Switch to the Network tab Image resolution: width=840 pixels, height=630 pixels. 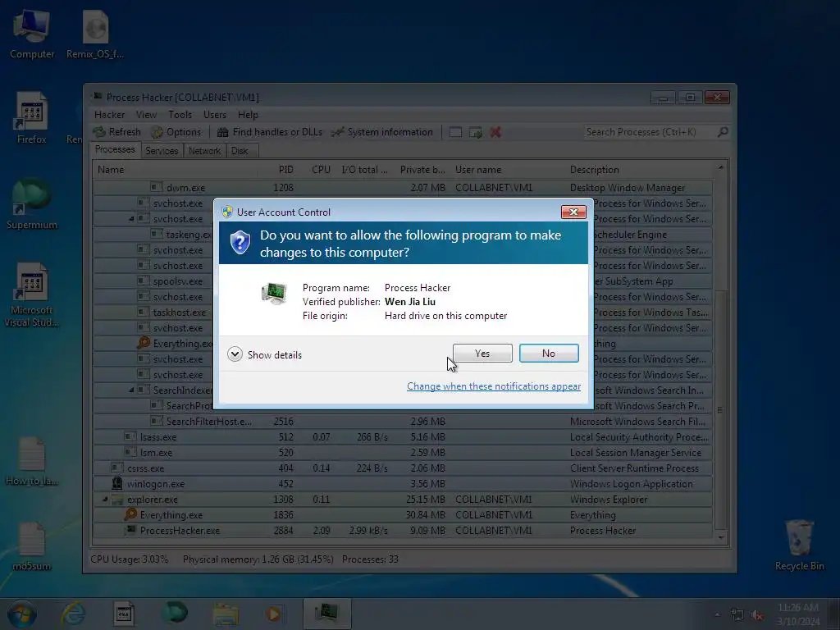204,151
